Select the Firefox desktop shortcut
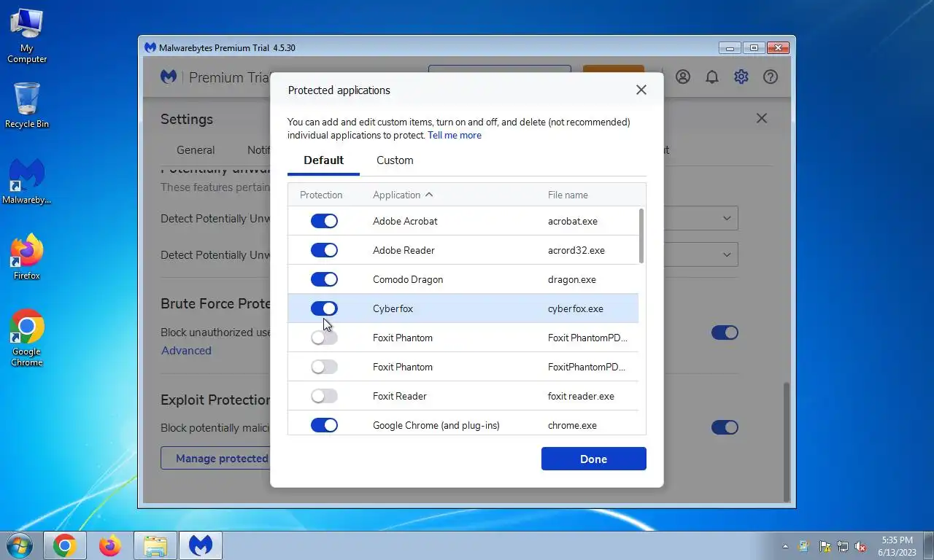Image resolution: width=934 pixels, height=560 pixels. click(27, 257)
